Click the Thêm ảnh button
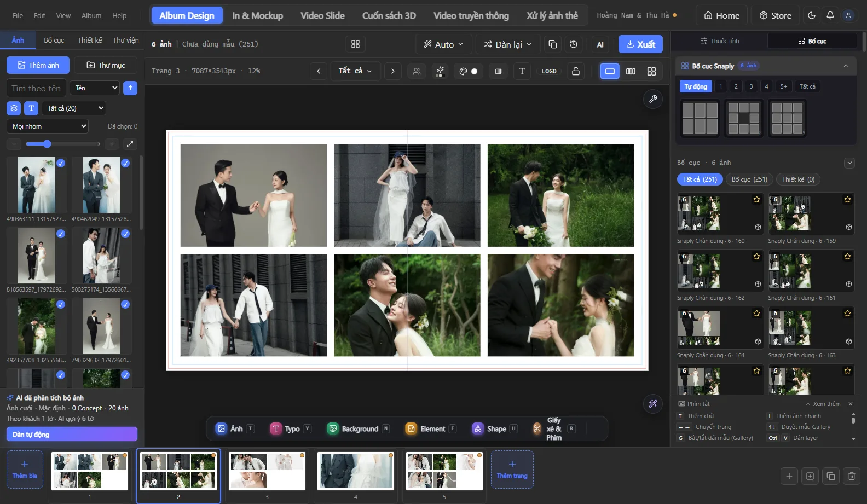867x504 pixels. tap(38, 65)
